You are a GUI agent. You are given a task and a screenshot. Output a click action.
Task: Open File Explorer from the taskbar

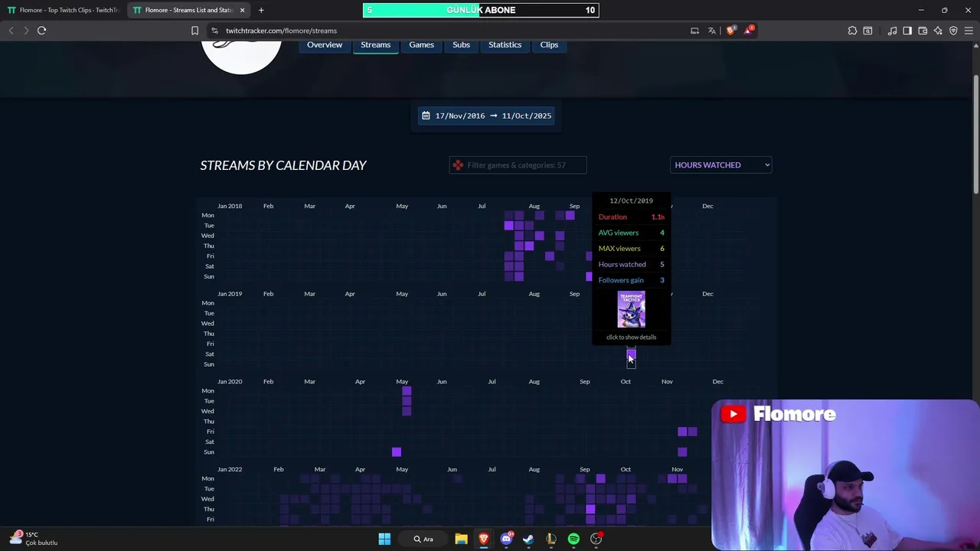461,539
